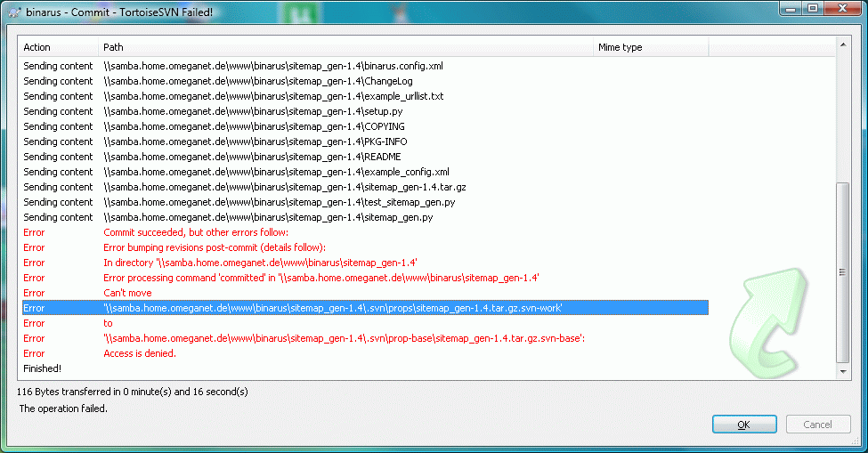Click the Cancel button
868x453 pixels.
click(x=817, y=425)
